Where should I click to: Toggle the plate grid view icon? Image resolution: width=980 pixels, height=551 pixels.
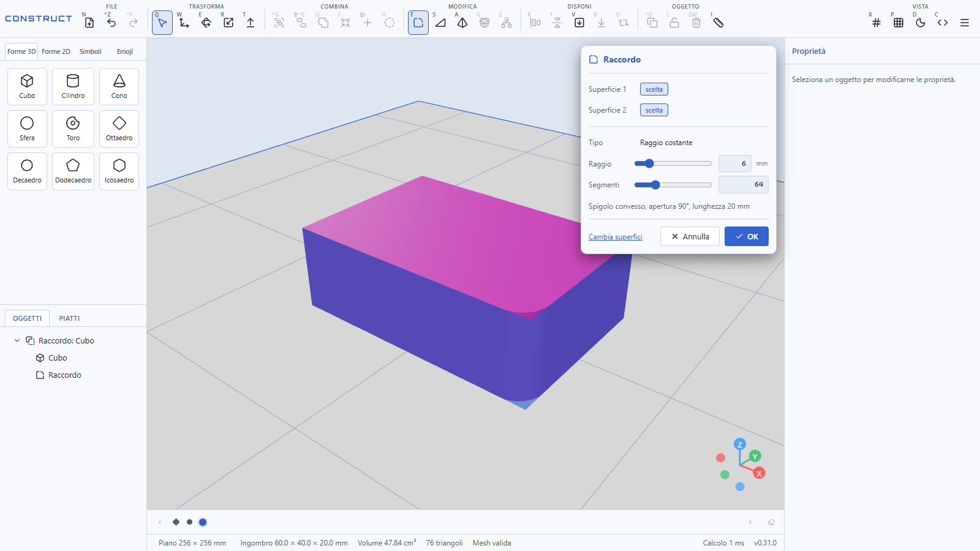point(899,23)
